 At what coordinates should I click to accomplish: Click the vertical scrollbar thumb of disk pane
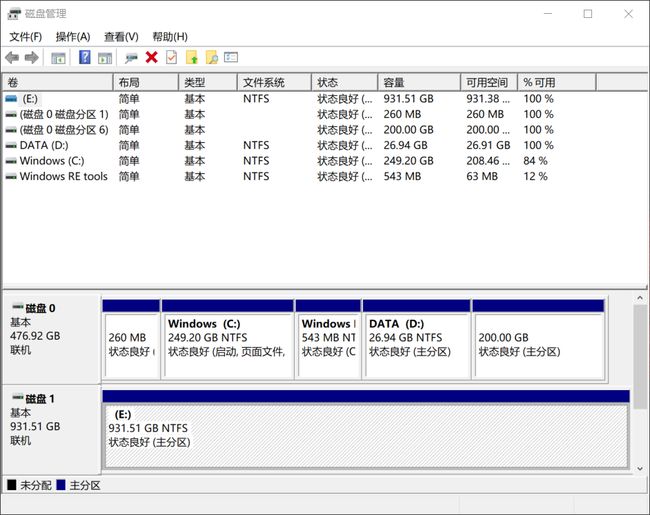pos(640,357)
